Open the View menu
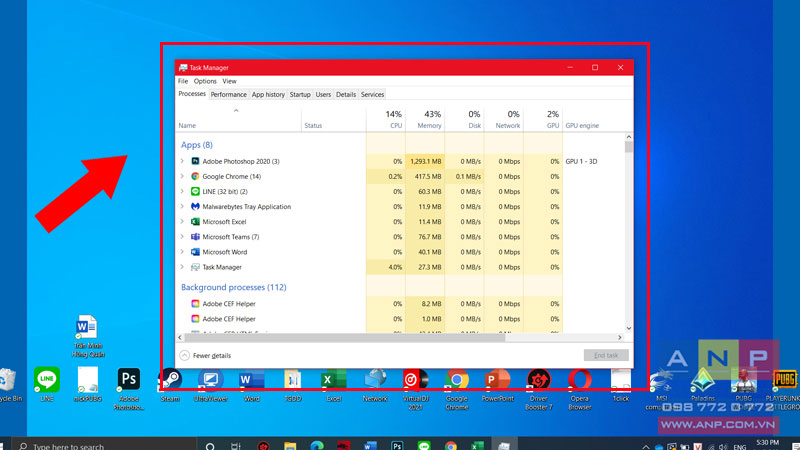This screenshot has height=450, width=800. pyautogui.click(x=229, y=81)
